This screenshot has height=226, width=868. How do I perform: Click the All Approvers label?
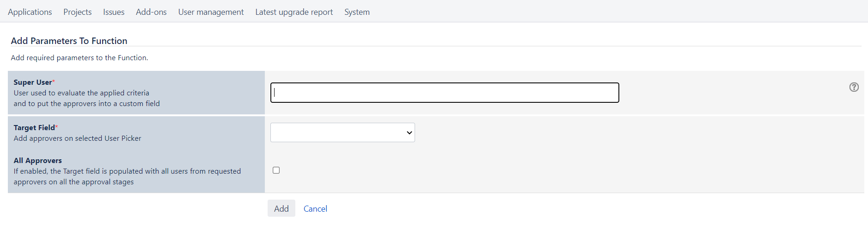[37, 161]
